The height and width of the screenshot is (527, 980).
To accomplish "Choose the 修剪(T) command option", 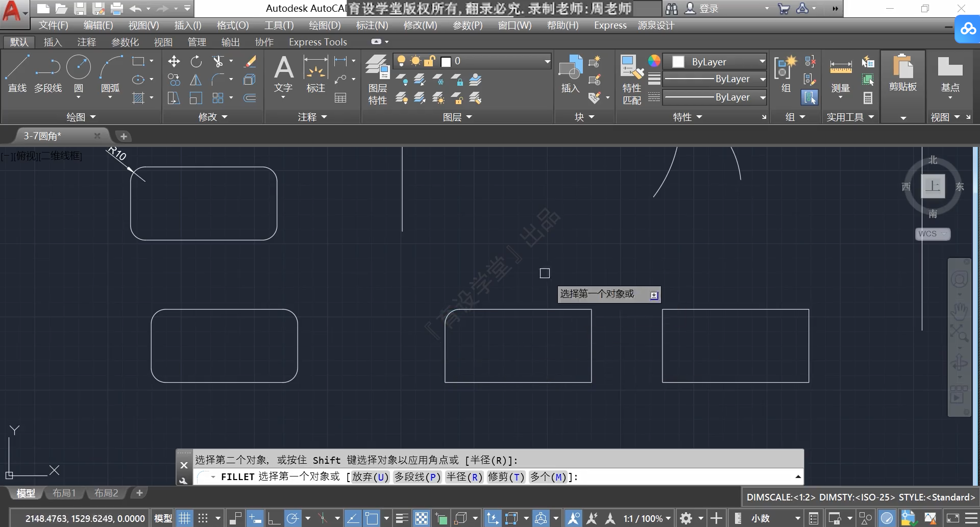I will pos(506,476).
